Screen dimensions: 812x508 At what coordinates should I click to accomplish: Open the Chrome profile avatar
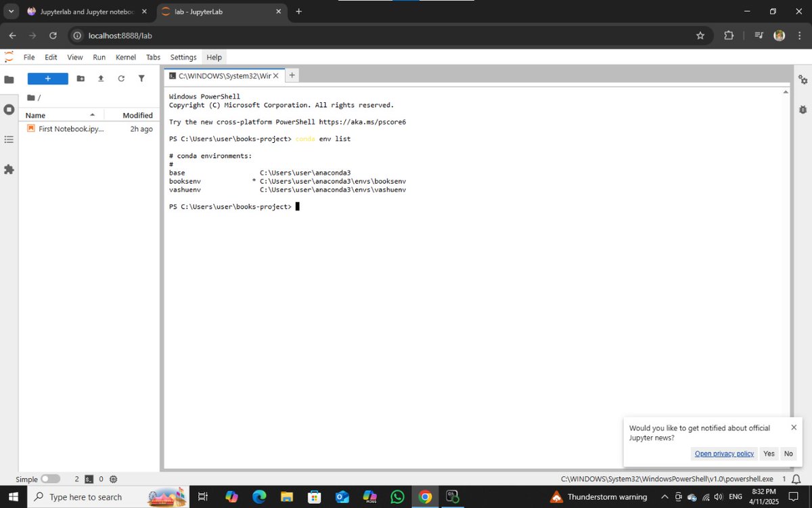780,35
